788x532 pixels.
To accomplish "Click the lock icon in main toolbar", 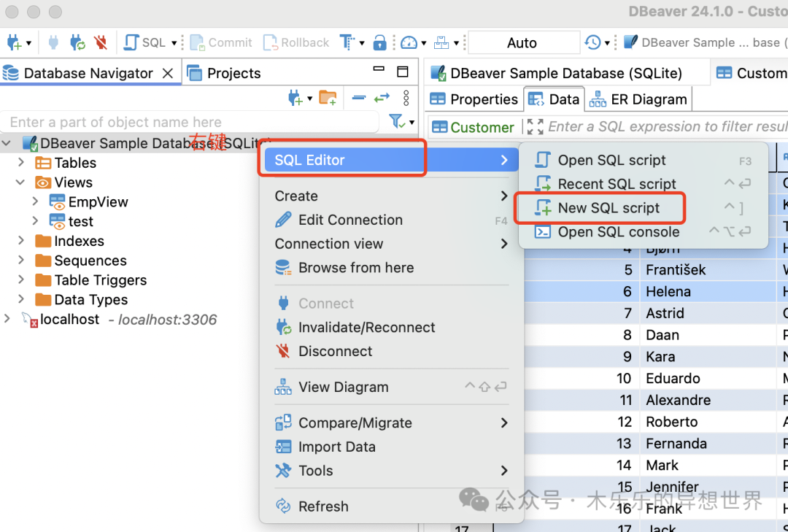I will coord(379,43).
